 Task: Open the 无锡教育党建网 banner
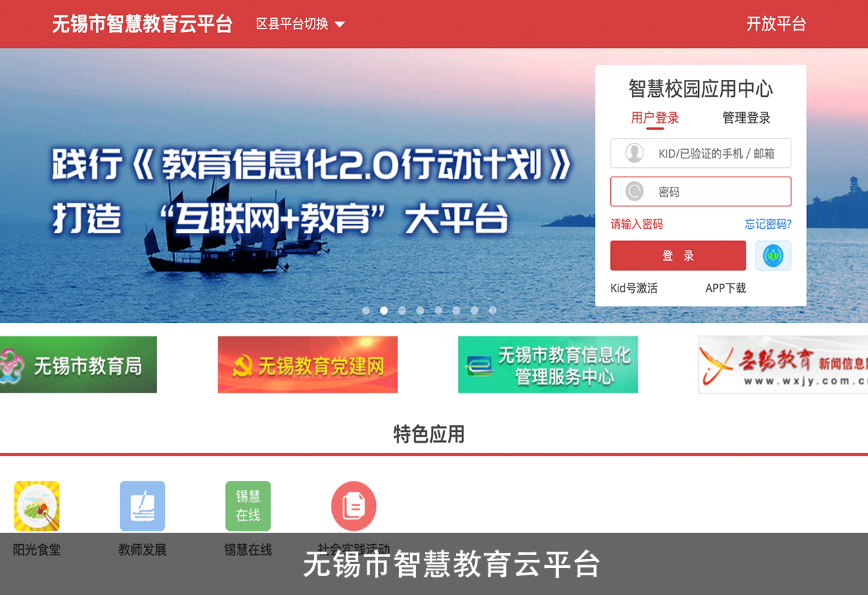(308, 365)
